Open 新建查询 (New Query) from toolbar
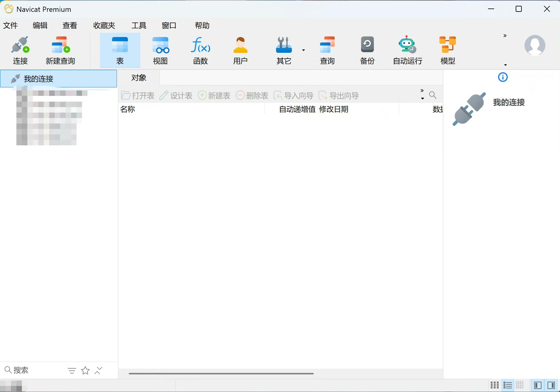 (60, 50)
